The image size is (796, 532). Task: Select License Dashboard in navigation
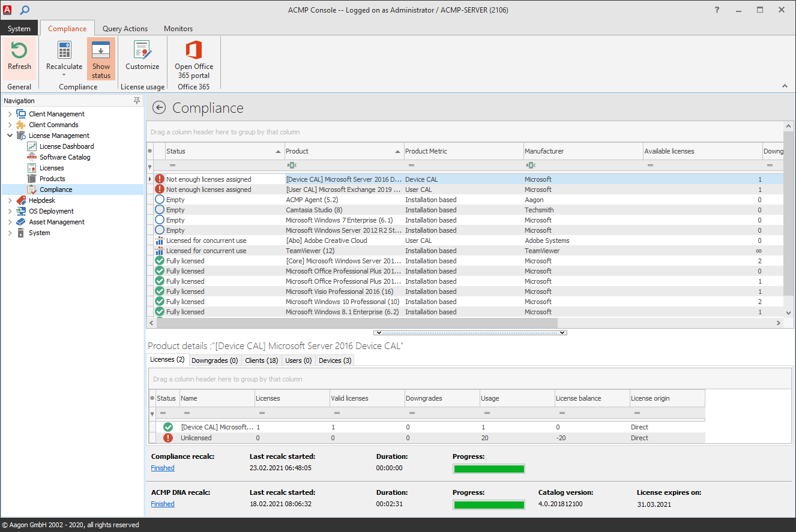click(67, 146)
